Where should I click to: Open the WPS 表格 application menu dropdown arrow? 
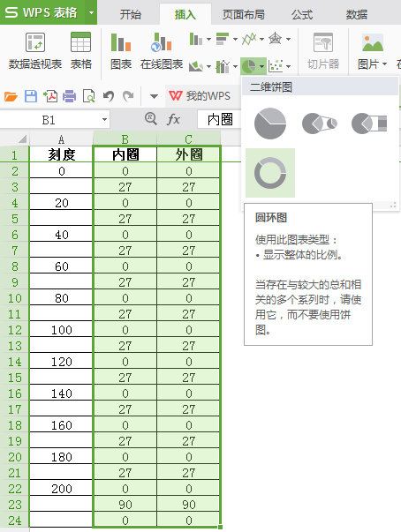coord(91,13)
